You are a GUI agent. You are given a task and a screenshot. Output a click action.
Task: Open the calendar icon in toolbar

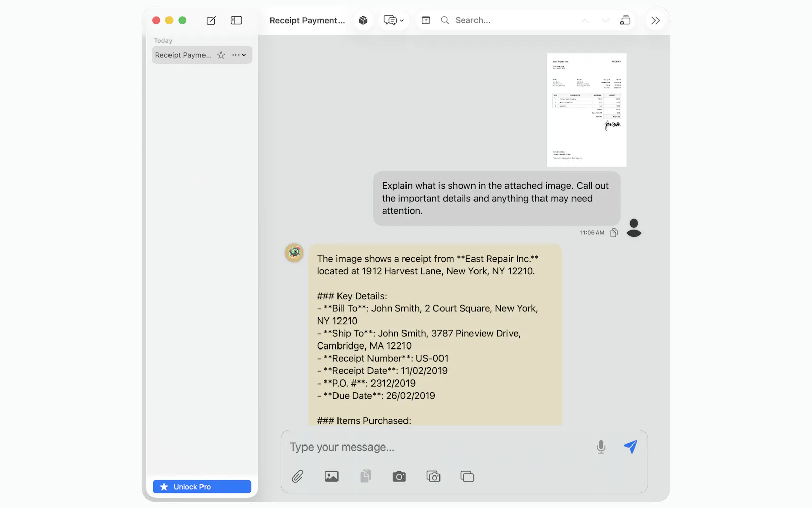(x=426, y=21)
